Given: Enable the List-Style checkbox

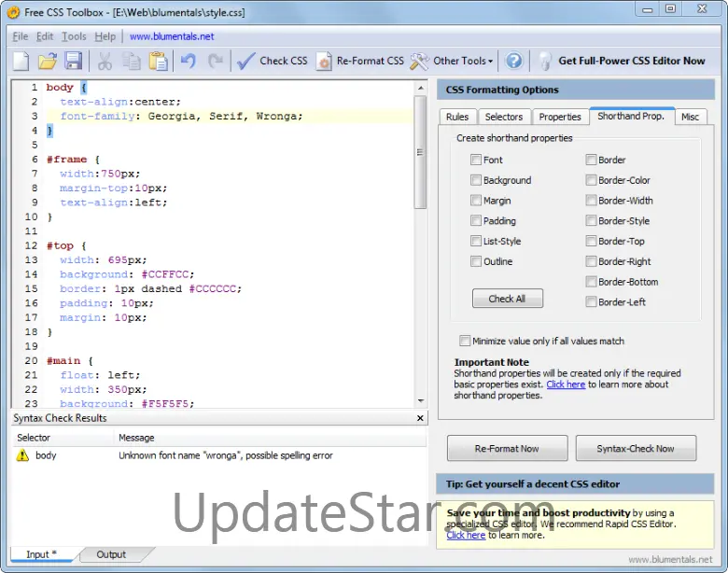Looking at the screenshot, I should tap(475, 241).
